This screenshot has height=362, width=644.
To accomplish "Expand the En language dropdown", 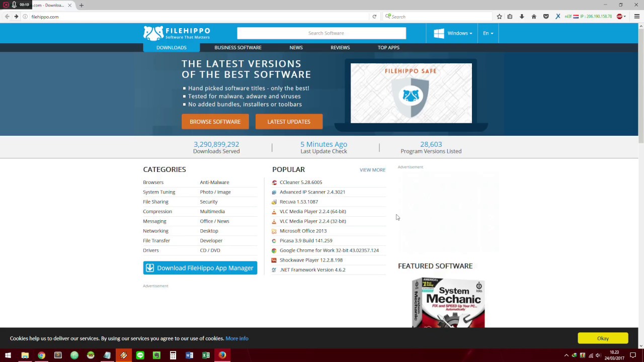I will (x=488, y=33).
